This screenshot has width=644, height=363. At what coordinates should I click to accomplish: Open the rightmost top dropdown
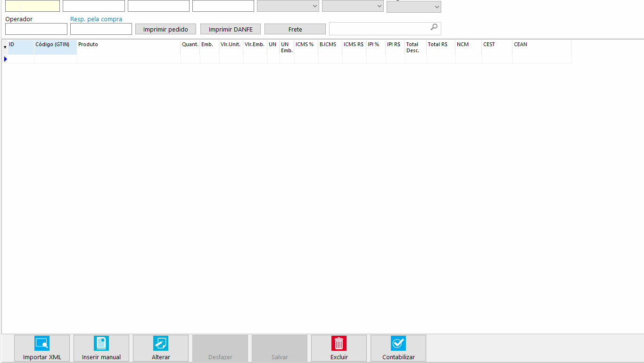click(x=413, y=7)
